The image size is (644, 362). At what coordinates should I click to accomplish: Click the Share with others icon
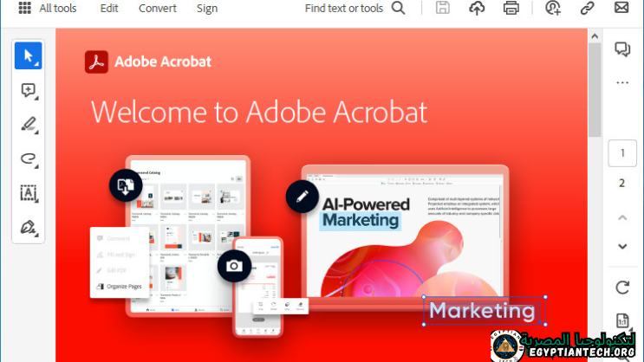tap(553, 9)
